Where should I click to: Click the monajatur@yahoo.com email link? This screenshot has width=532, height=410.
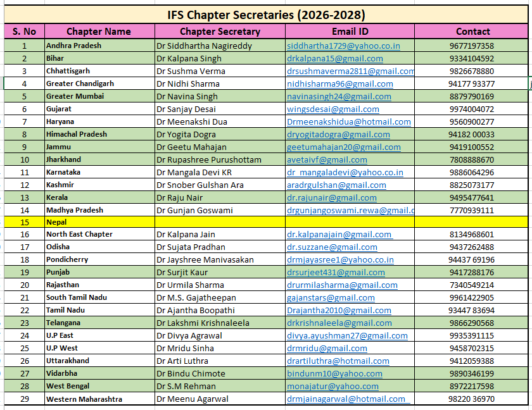tap(332, 386)
